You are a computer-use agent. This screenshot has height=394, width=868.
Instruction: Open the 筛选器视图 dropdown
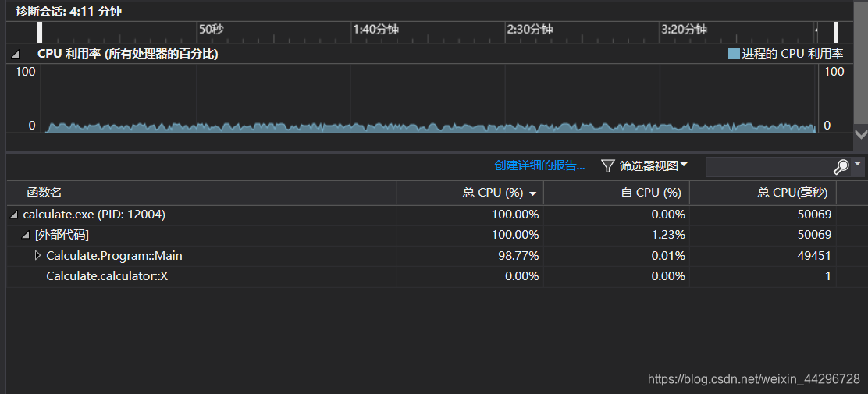pyautogui.click(x=653, y=165)
